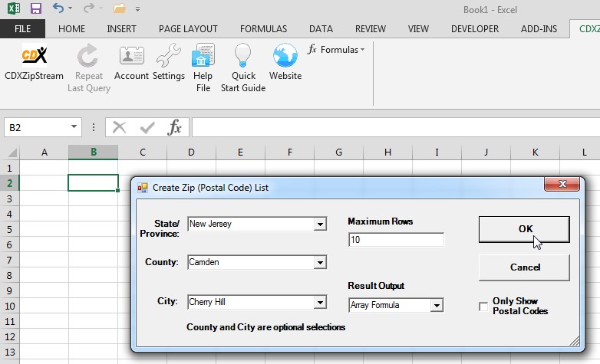Switch to the VIEW tab
This screenshot has height=364, width=600.
click(x=418, y=28)
